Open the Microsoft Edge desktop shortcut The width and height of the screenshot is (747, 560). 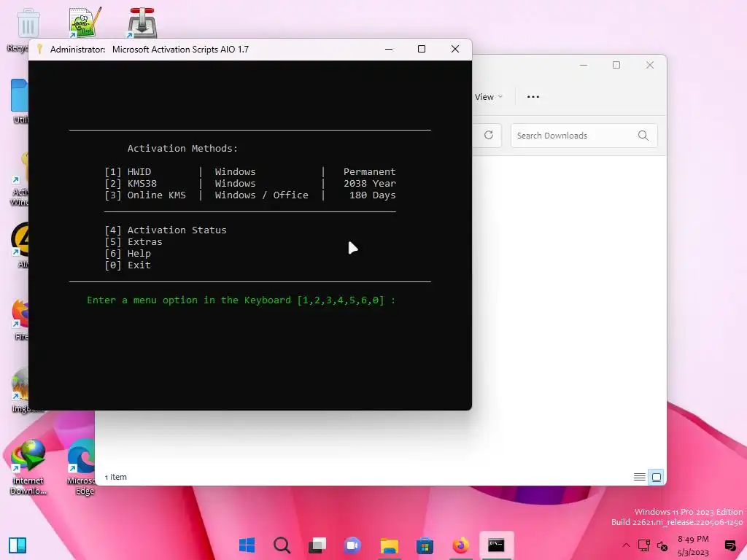(81, 467)
